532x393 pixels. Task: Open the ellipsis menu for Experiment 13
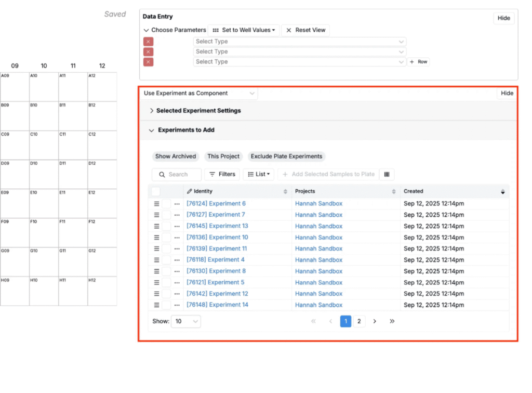tap(177, 226)
